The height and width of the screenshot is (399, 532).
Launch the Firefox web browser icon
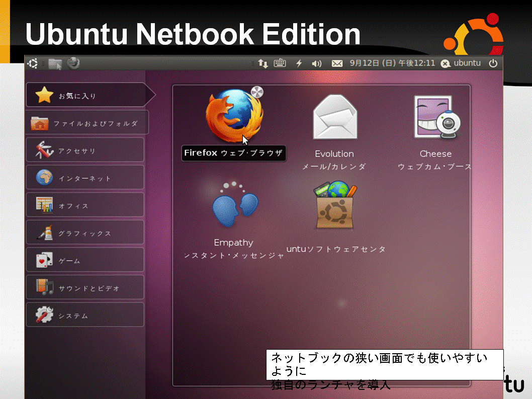pyautogui.click(x=234, y=115)
